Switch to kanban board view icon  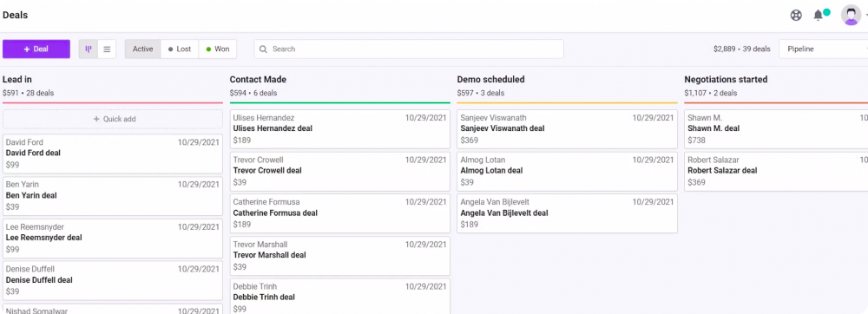tap(88, 49)
